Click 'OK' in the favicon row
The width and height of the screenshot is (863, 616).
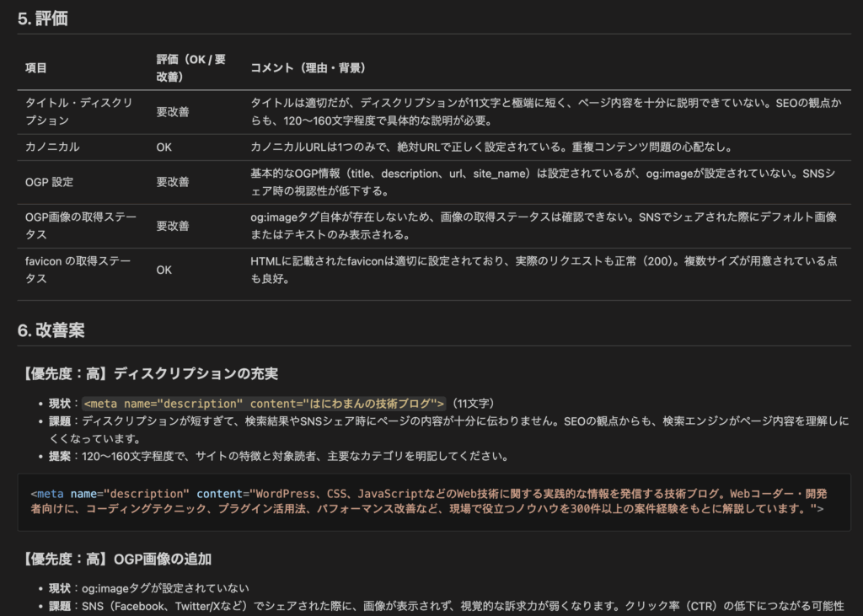(x=164, y=271)
